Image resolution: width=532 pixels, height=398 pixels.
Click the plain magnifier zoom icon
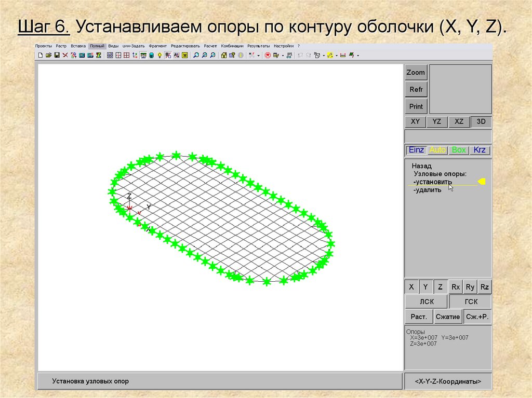click(x=196, y=55)
